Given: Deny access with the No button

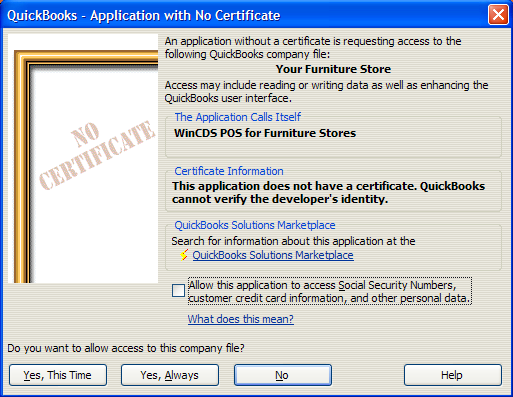Looking at the screenshot, I should coord(283,375).
